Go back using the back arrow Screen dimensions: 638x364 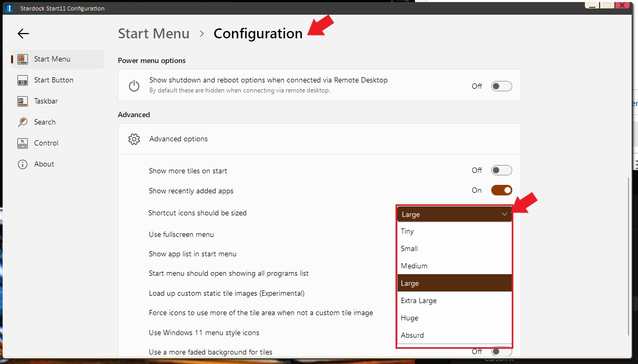[23, 34]
